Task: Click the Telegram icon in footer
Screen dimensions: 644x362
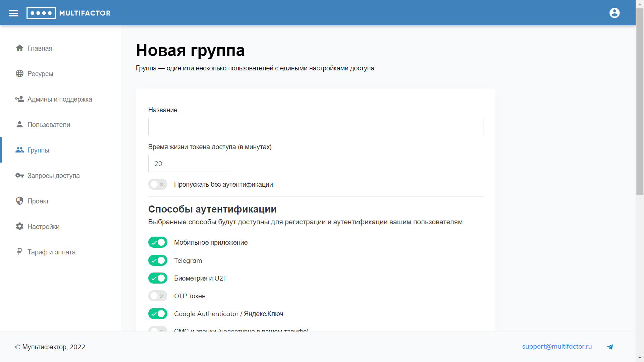Action: [610, 347]
